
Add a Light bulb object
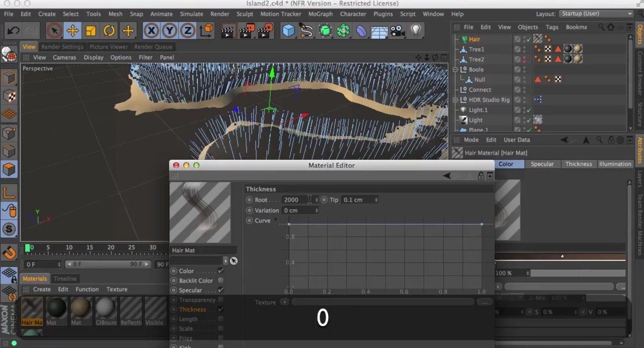[416, 31]
